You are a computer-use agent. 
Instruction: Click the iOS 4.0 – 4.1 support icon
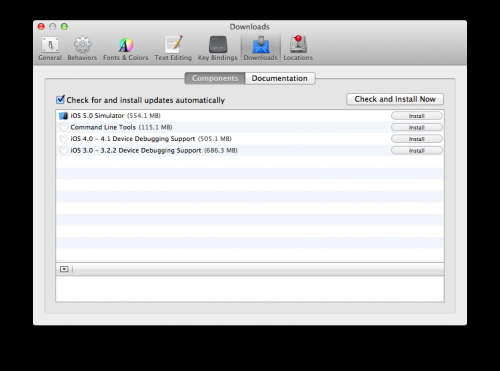point(63,139)
